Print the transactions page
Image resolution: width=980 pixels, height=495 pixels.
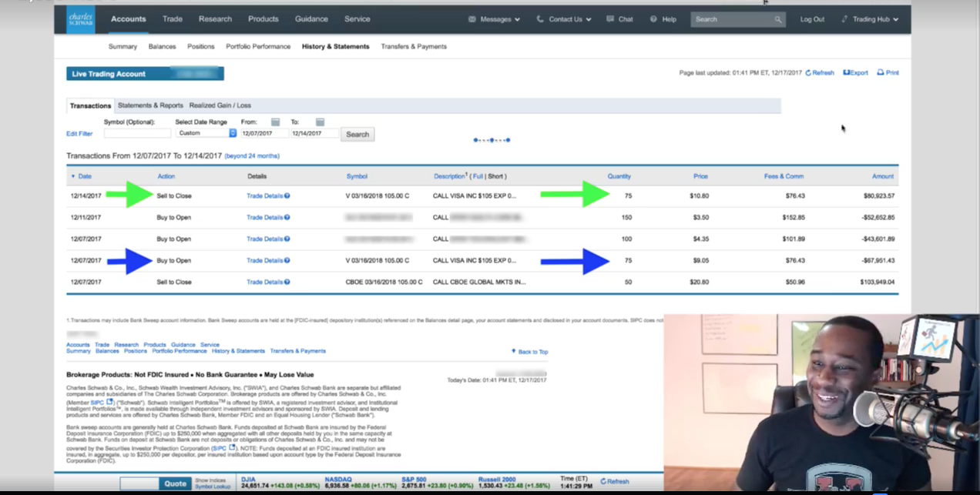[x=888, y=72]
